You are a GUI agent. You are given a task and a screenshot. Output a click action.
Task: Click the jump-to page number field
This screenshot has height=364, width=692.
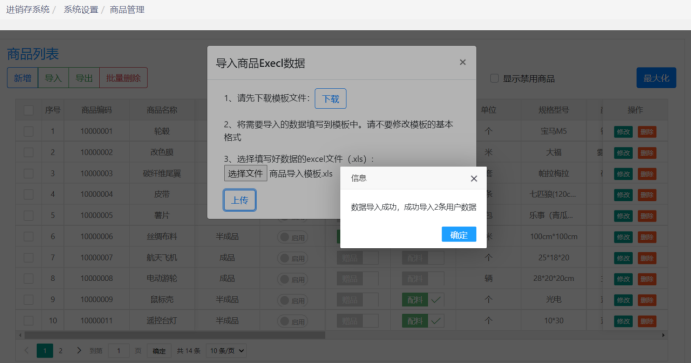pos(119,351)
